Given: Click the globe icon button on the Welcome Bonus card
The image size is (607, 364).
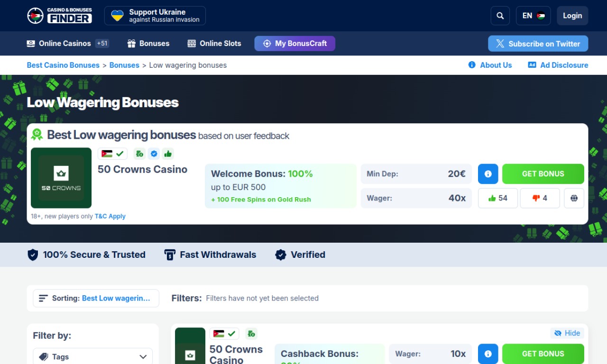Looking at the screenshot, I should [574, 198].
